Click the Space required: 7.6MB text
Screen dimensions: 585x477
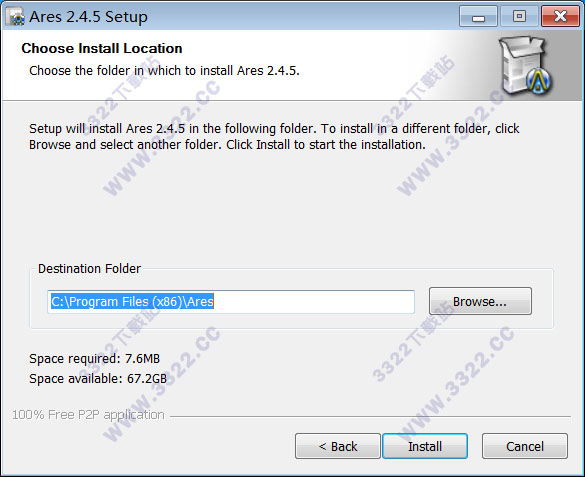94,358
